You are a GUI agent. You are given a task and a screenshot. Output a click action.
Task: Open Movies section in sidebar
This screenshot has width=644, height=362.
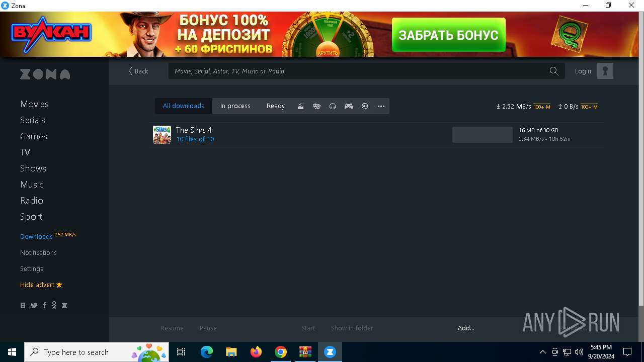pos(34,104)
